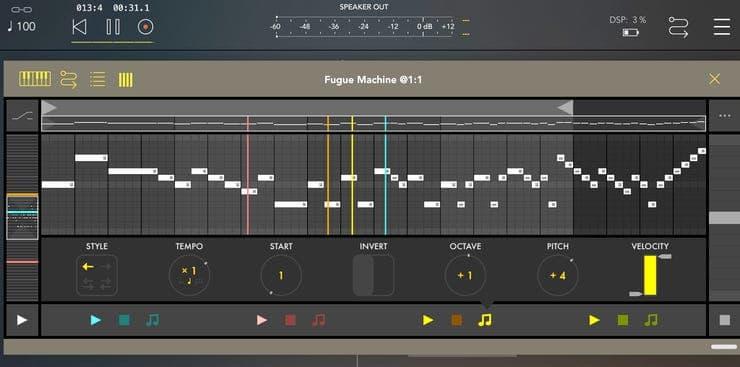Open the hamburger menu at top right
The height and width of the screenshot is (367, 740).
click(722, 27)
